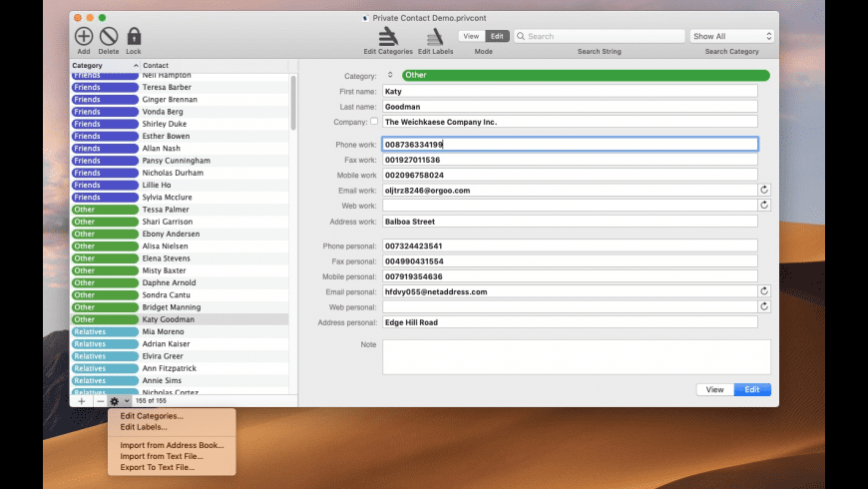Click the refresh icon beside Email work
The height and width of the screenshot is (489, 868).
click(764, 190)
